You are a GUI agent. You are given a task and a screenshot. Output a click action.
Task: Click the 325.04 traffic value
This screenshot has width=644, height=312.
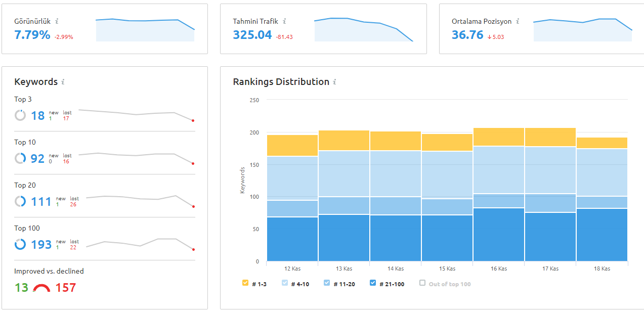click(252, 35)
